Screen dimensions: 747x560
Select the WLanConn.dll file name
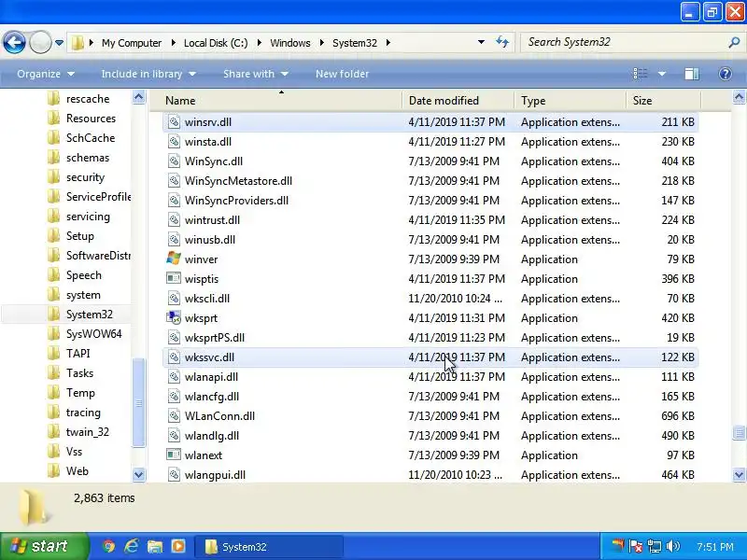coord(219,416)
